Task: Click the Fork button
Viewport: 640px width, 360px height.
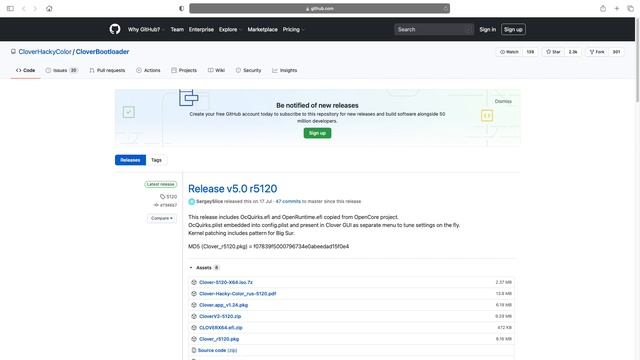Action: click(x=597, y=52)
